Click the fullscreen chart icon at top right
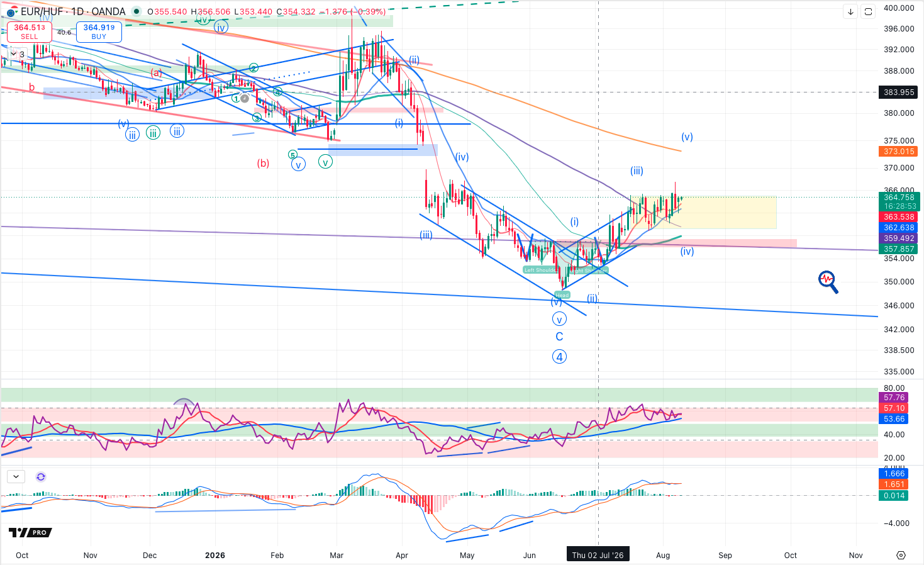This screenshot has width=924, height=565. [868, 11]
